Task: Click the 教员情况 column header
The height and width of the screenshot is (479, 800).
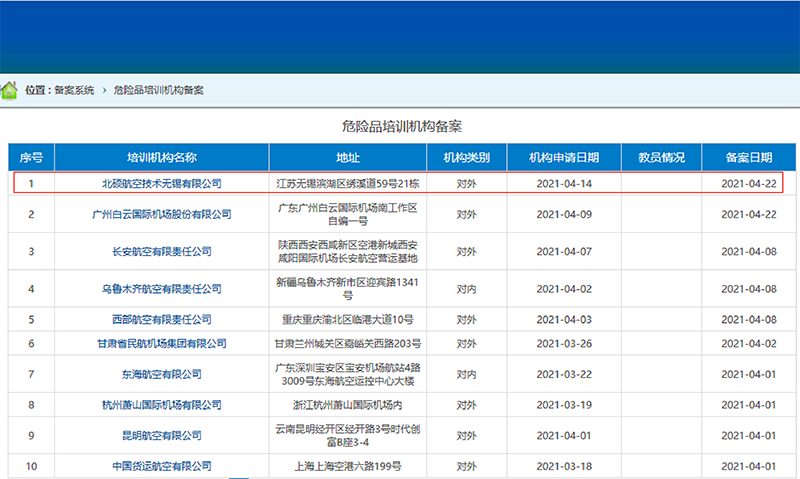Action: [x=661, y=158]
